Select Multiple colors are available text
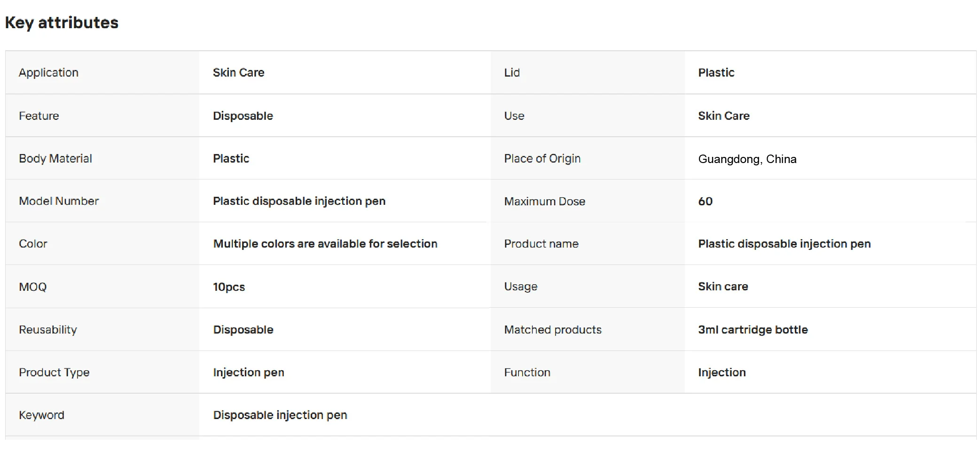Viewport: 980px width, 451px height. (x=325, y=244)
